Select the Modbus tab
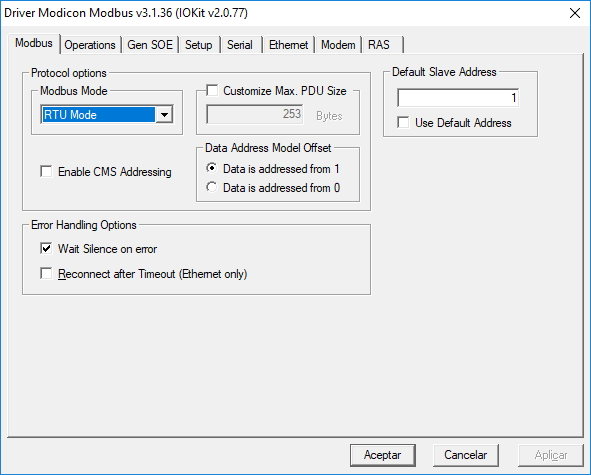This screenshot has width=591, height=475. click(34, 43)
